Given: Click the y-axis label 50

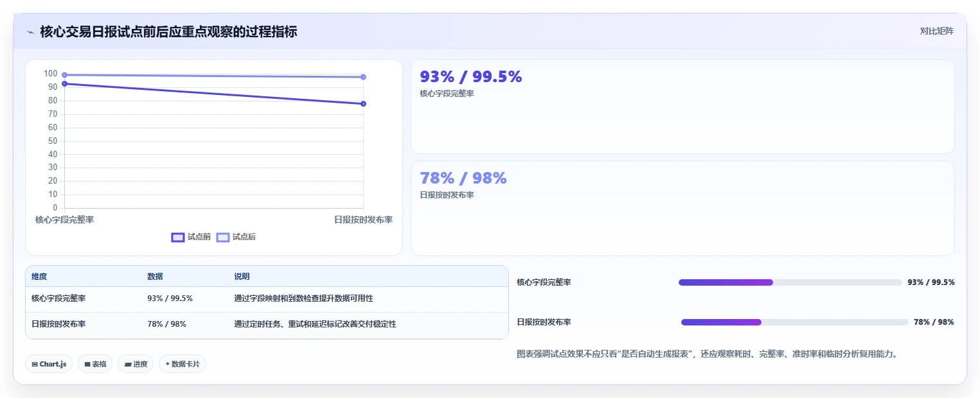Looking at the screenshot, I should coord(53,141).
